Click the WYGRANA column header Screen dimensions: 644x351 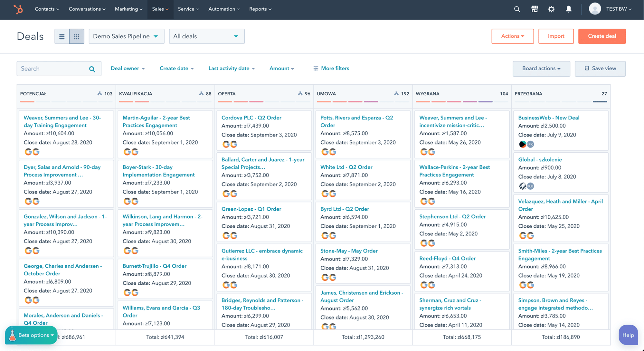(428, 94)
